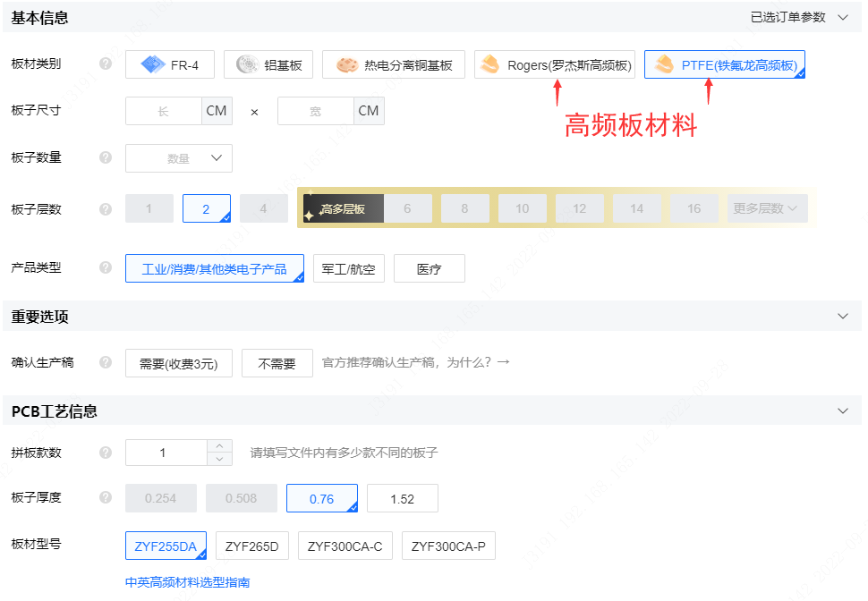868x601 pixels.
Task: Select ZYF265D board model
Action: [251, 546]
